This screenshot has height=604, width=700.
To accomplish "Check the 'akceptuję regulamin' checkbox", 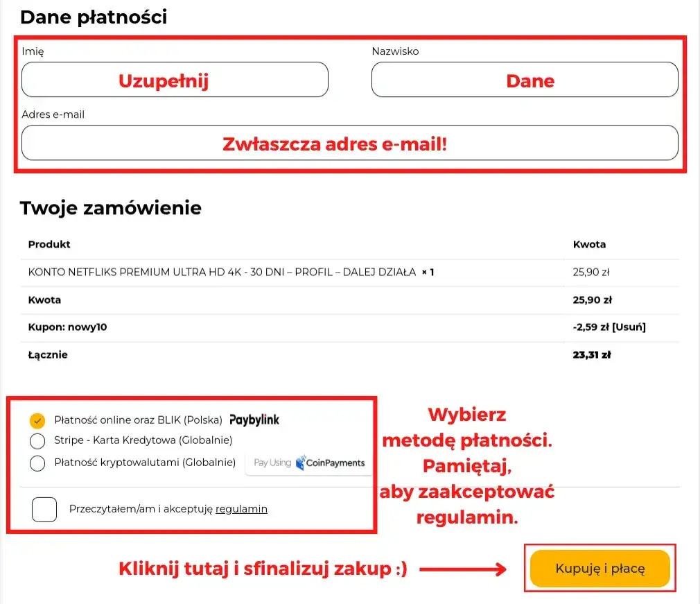I will point(44,509).
